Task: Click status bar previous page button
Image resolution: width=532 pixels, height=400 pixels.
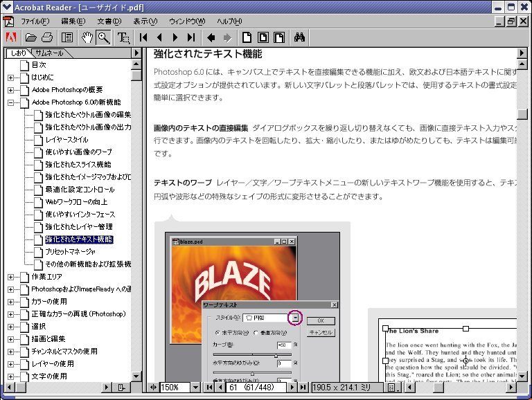Action: [220, 387]
